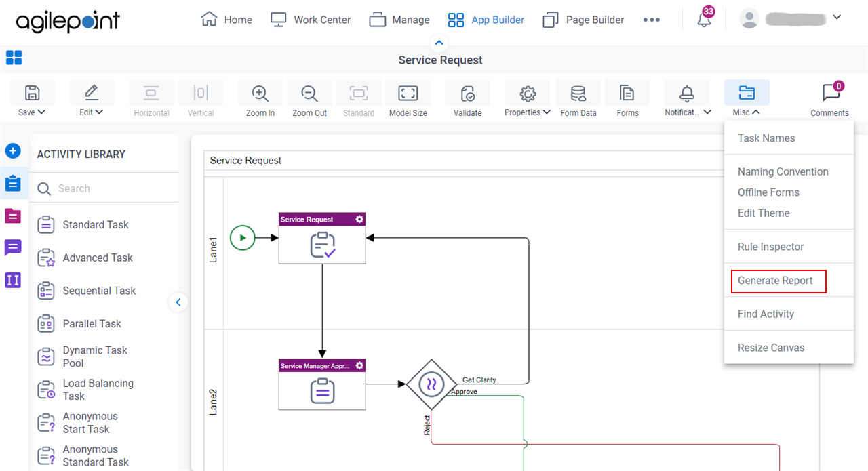This screenshot has height=471, width=868.
Task: Click the blue plus sidebar icon
Action: pos(13,150)
